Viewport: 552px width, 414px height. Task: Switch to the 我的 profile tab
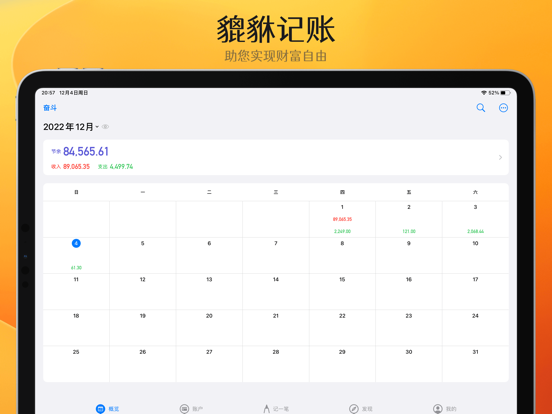[x=444, y=409]
